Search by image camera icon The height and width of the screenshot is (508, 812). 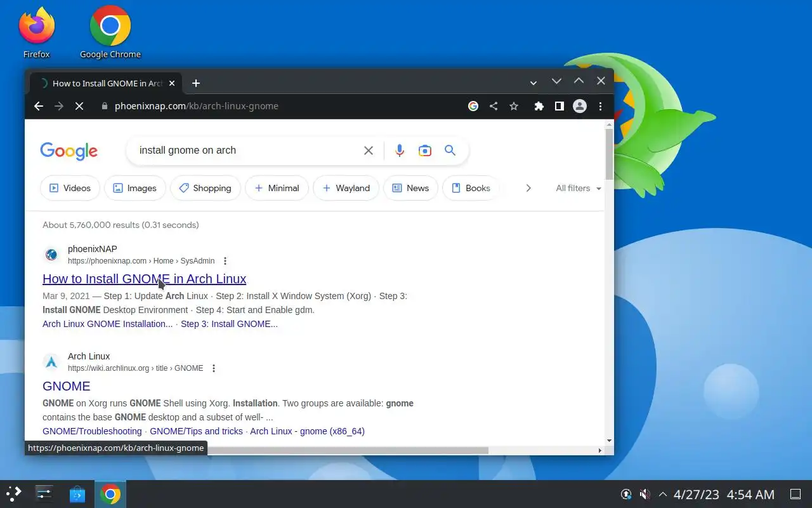coord(424,150)
